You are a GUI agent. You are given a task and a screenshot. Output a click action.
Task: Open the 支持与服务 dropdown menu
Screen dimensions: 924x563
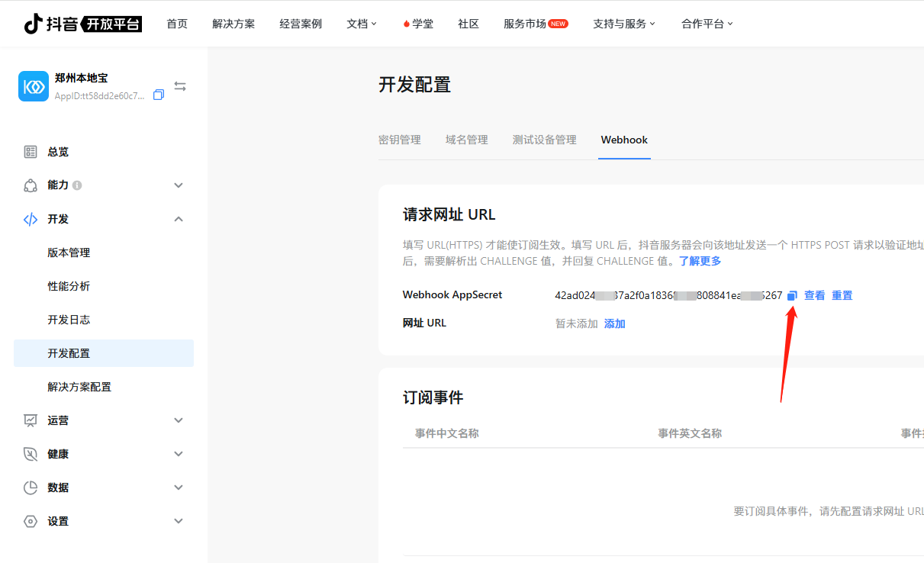(624, 24)
